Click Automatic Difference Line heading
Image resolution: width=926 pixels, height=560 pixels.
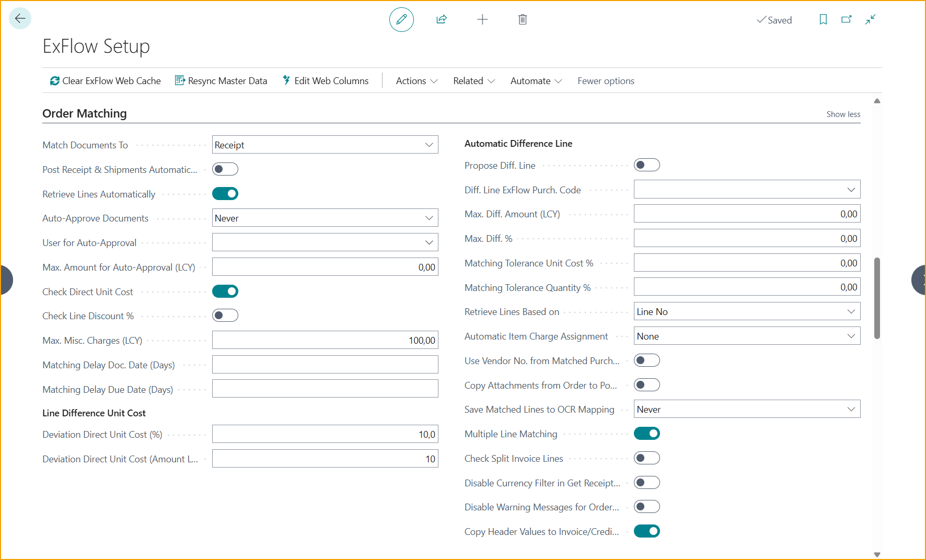tap(518, 143)
